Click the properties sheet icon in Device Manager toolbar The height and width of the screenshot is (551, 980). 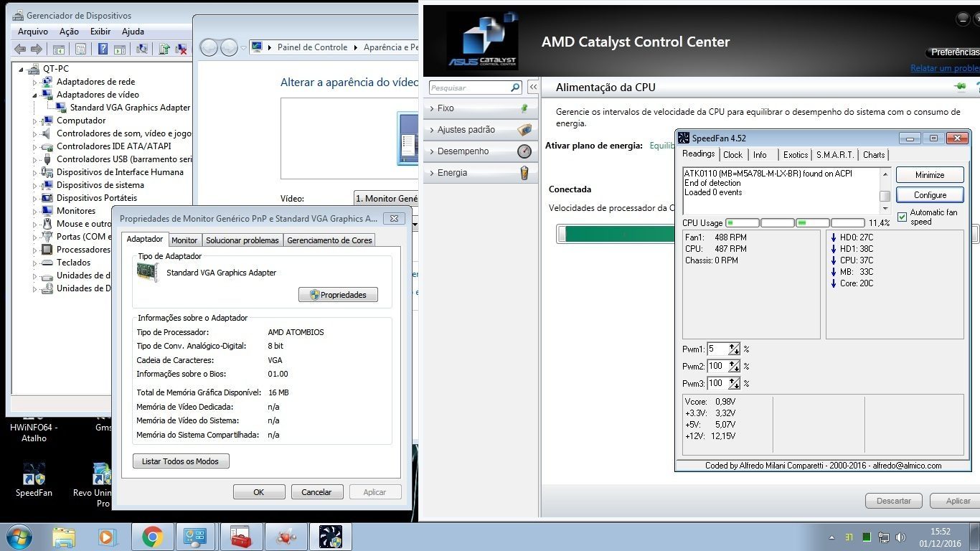point(81,49)
